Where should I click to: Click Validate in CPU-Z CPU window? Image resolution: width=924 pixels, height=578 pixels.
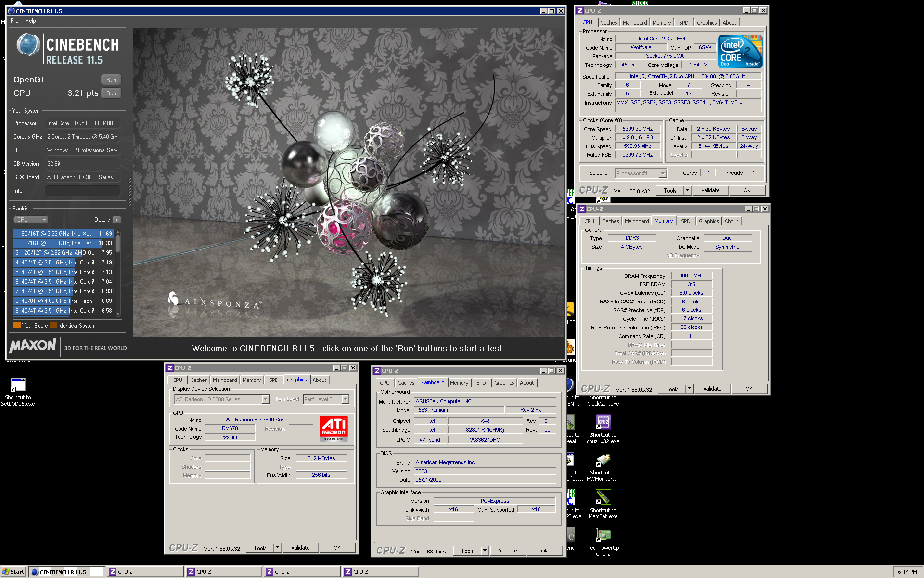pyautogui.click(x=710, y=190)
